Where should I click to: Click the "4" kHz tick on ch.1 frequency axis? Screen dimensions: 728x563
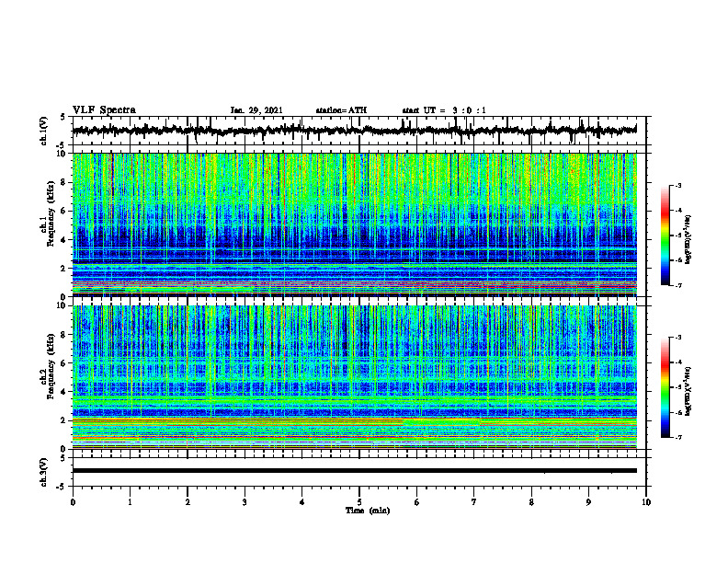[x=64, y=240]
